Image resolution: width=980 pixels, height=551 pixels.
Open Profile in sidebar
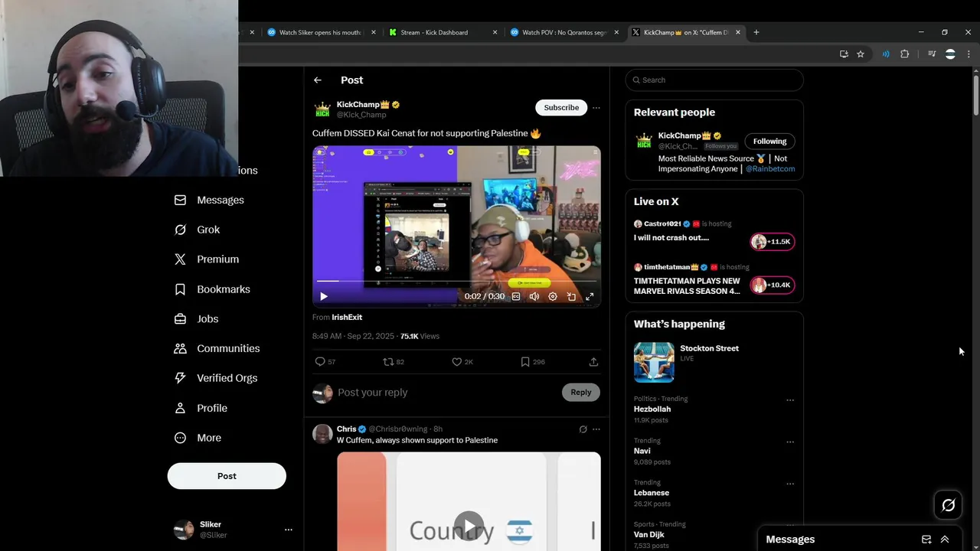(x=201, y=408)
